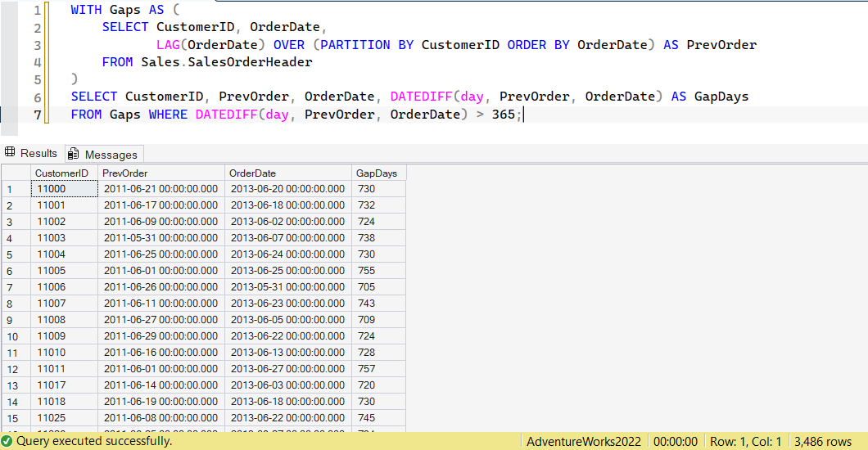The image size is (868, 450).
Task: Click GapDays value 757
Action: (x=378, y=369)
